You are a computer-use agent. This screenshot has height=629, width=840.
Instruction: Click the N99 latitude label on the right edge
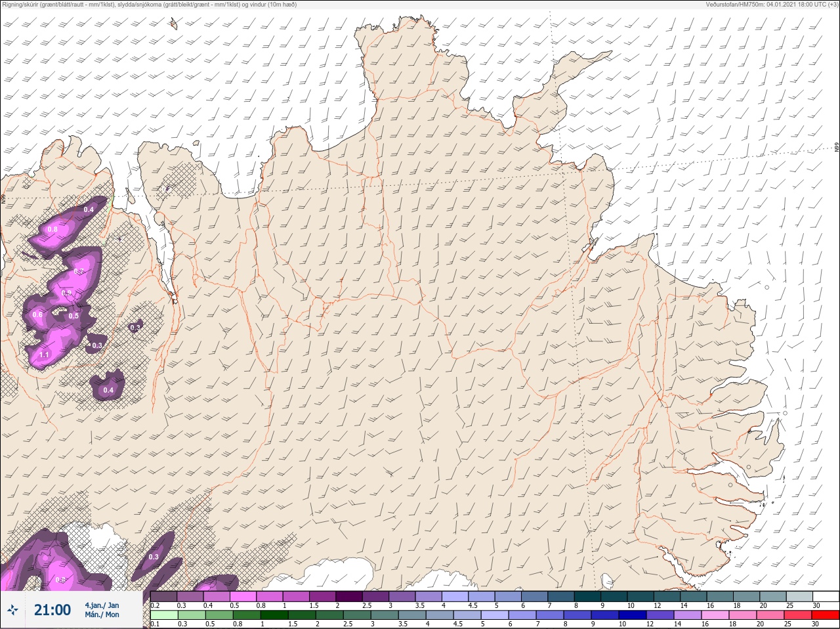click(837, 148)
